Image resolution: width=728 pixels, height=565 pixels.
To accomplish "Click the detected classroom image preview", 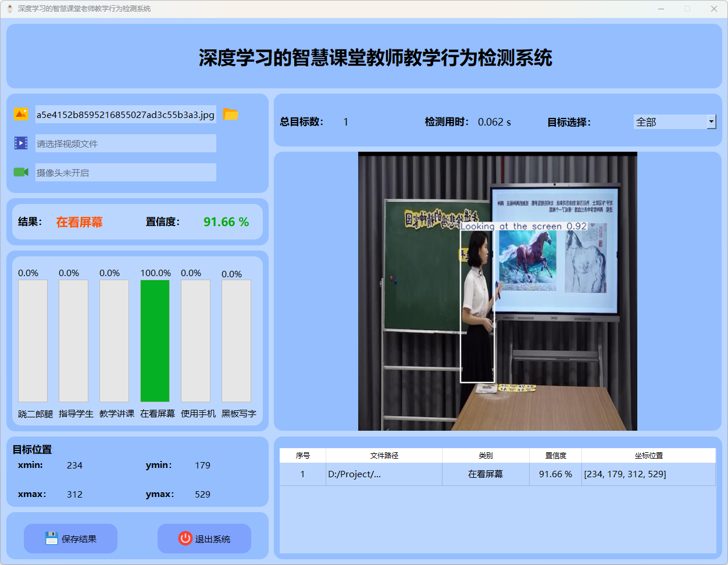I will 497,291.
